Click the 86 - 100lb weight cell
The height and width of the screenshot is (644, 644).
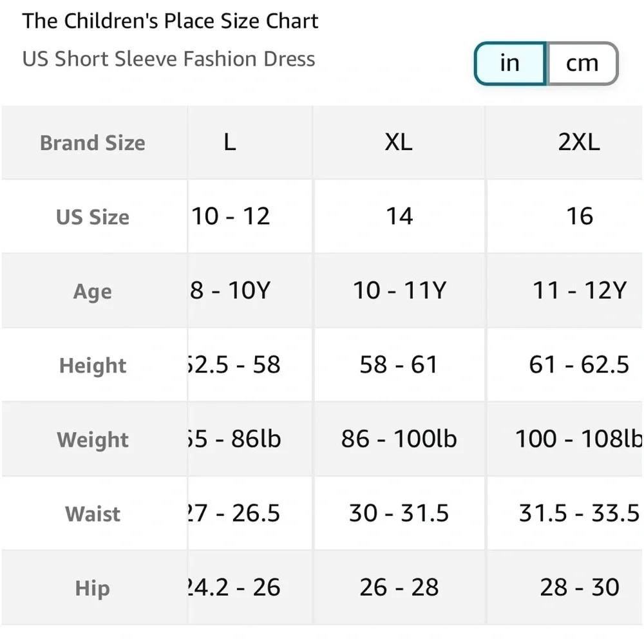click(x=399, y=439)
